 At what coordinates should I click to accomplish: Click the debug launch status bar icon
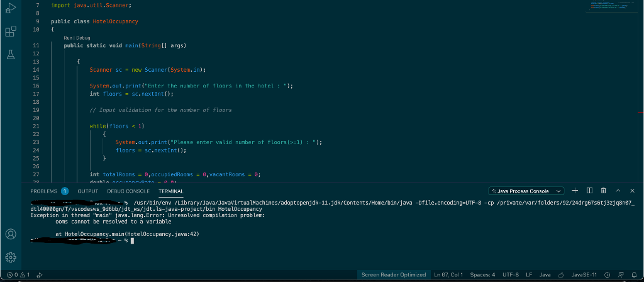click(x=40, y=274)
